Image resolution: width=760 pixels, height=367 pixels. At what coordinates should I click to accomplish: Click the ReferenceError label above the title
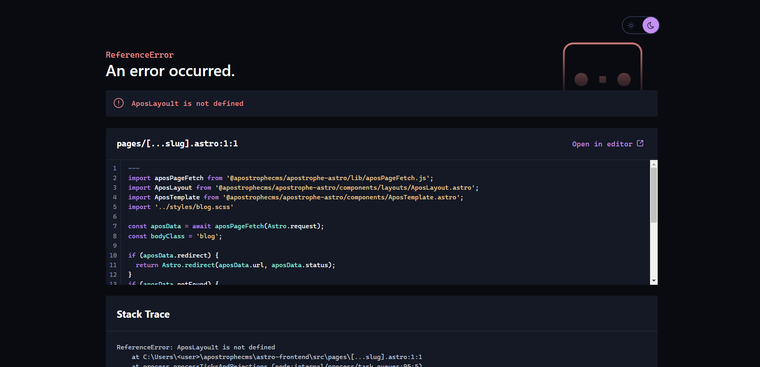(140, 55)
